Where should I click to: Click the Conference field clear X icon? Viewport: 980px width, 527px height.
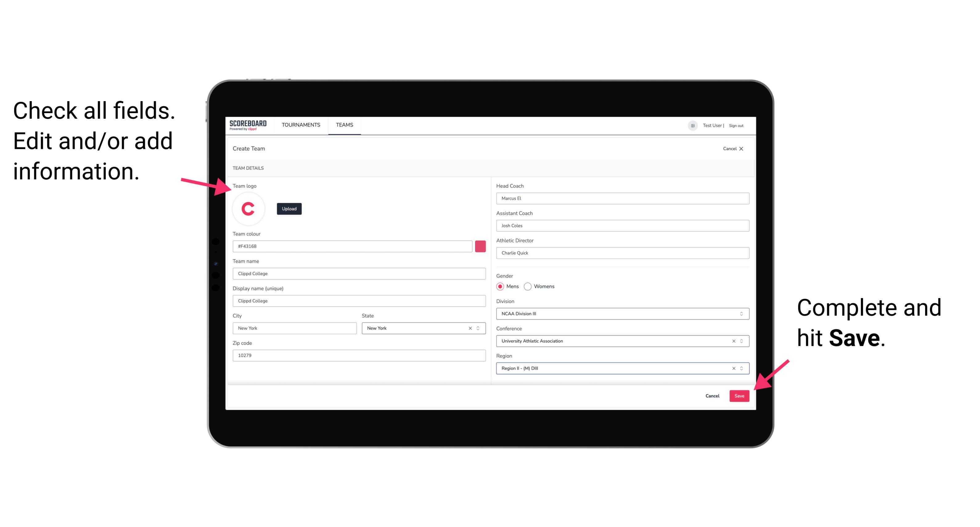733,341
